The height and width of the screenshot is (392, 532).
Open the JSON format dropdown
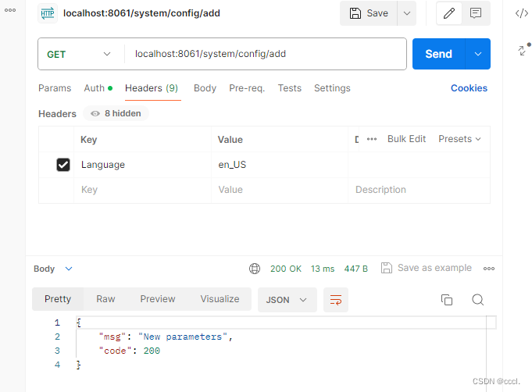tap(287, 300)
